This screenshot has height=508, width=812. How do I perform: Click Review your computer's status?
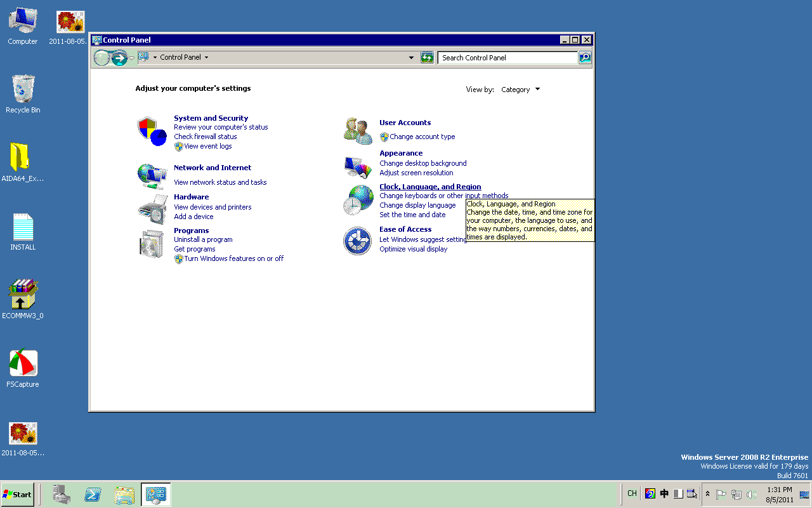221,127
